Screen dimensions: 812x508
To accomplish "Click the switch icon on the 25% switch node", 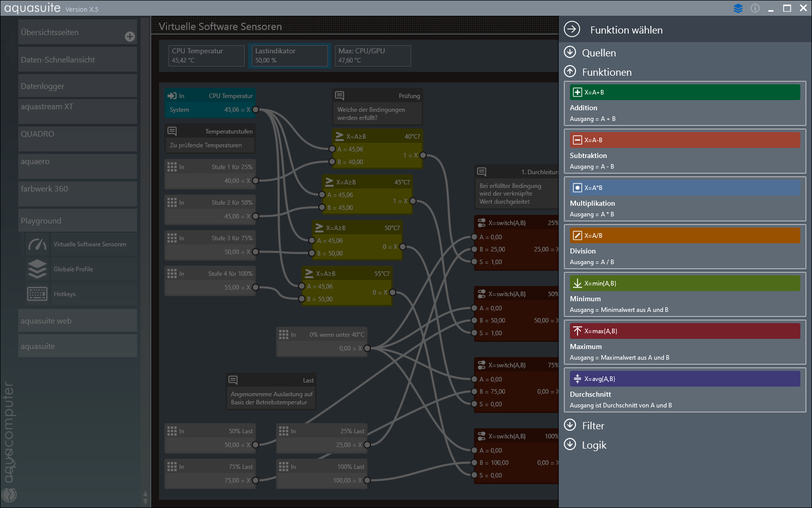I will tap(482, 223).
